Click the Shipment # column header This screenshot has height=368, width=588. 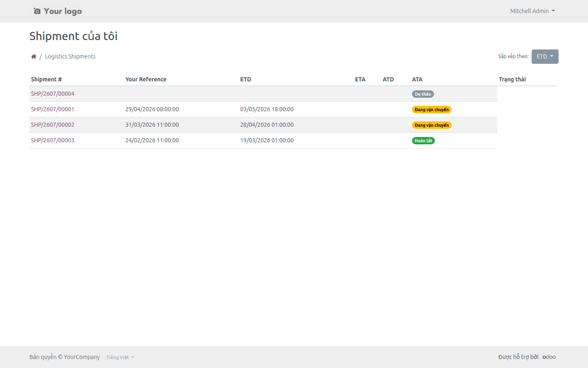(x=47, y=79)
